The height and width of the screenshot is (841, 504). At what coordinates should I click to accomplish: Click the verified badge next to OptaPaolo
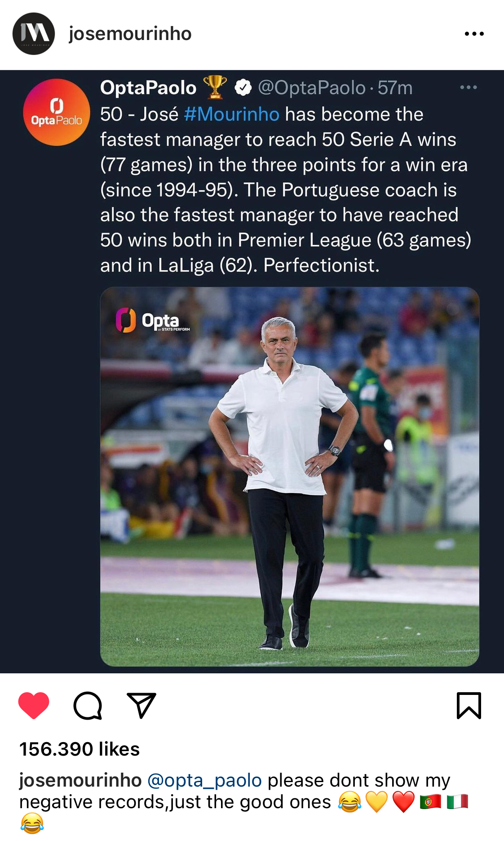(x=243, y=88)
